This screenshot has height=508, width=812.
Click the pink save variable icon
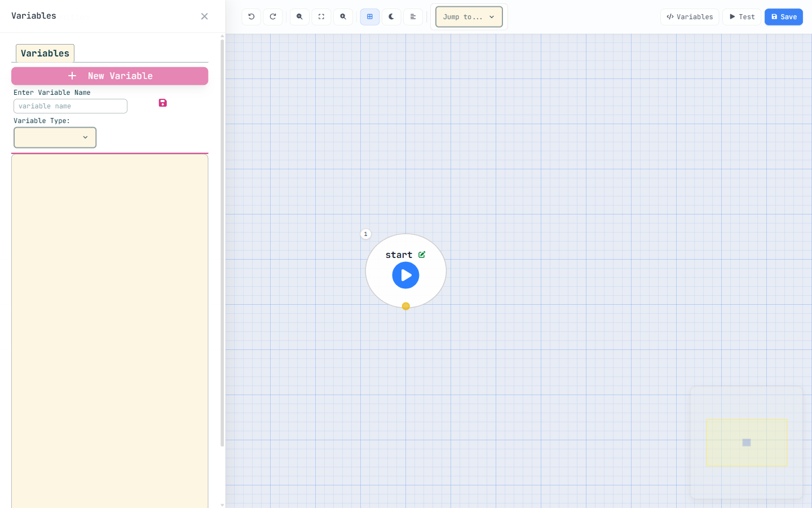click(163, 103)
